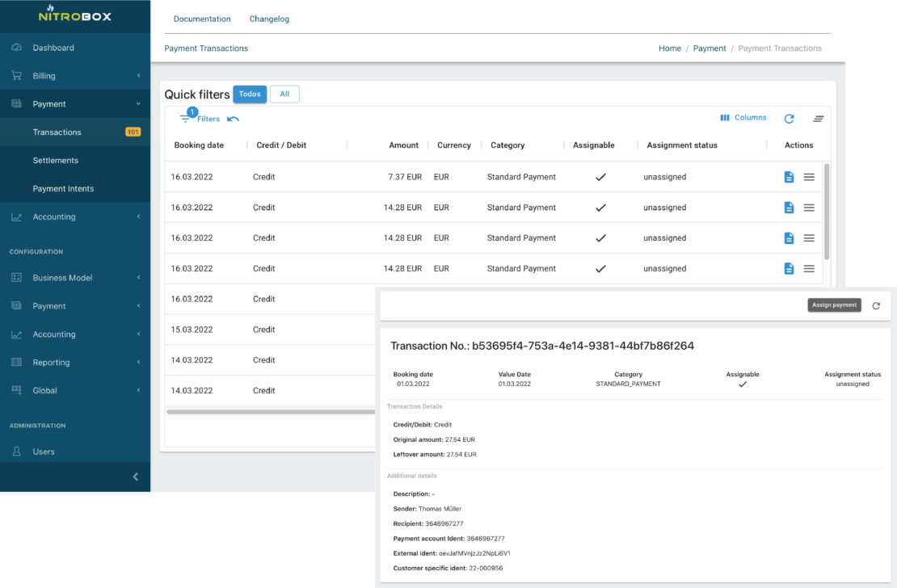
Task: Open document details for 7.37 EUR row
Action: coord(789,177)
